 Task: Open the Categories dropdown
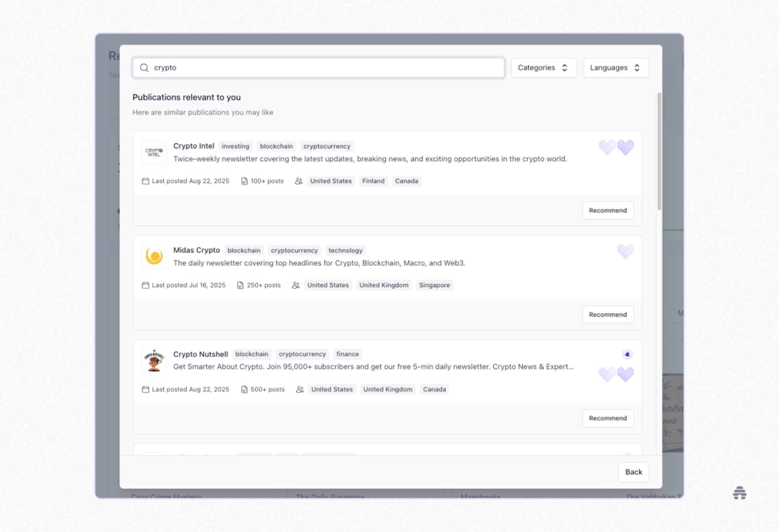pyautogui.click(x=543, y=68)
